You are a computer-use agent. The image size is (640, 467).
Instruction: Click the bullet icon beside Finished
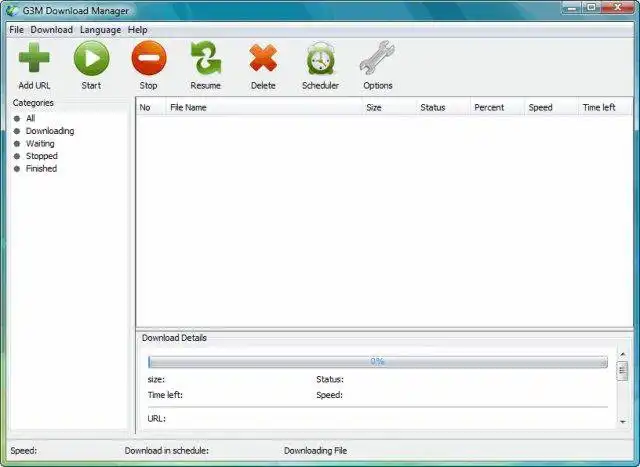17,169
